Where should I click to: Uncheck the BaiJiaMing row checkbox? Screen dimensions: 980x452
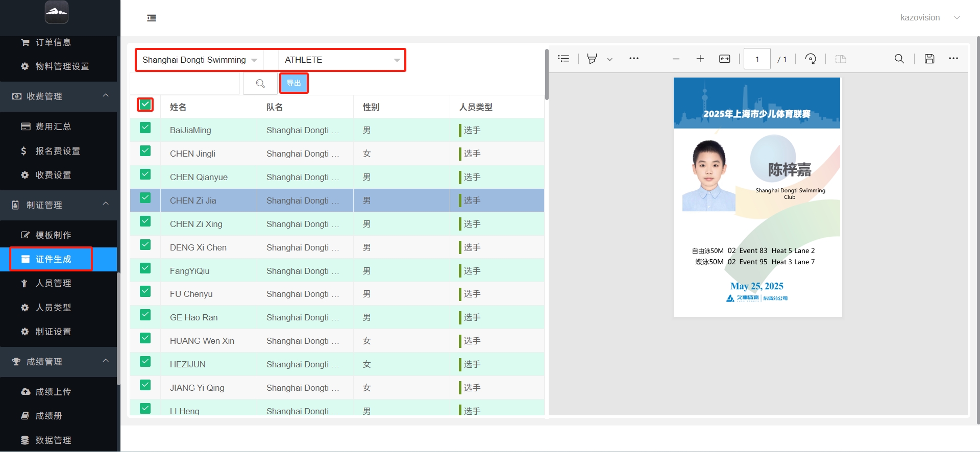coord(145,128)
